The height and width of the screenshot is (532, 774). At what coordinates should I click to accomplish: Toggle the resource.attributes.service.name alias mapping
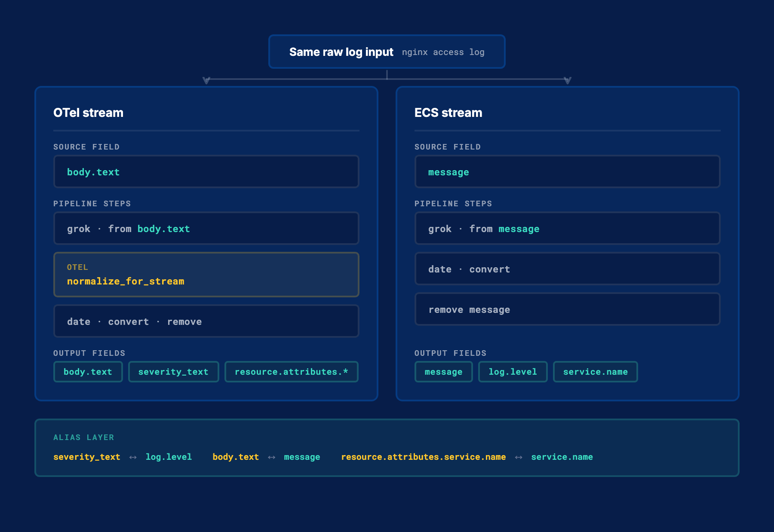click(x=467, y=457)
